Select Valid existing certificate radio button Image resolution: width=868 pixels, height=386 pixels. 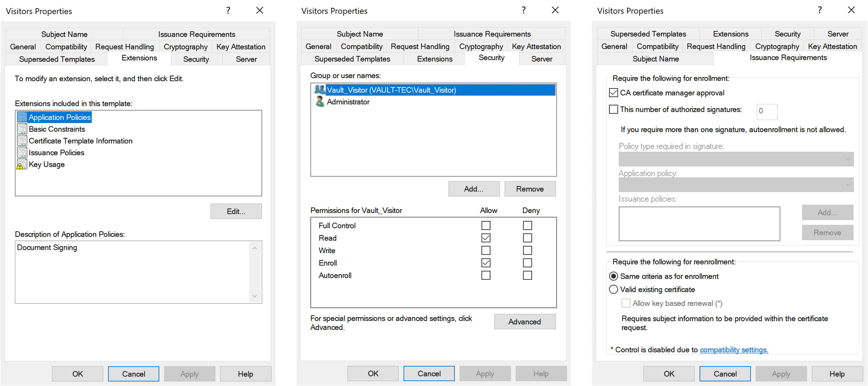(x=613, y=289)
